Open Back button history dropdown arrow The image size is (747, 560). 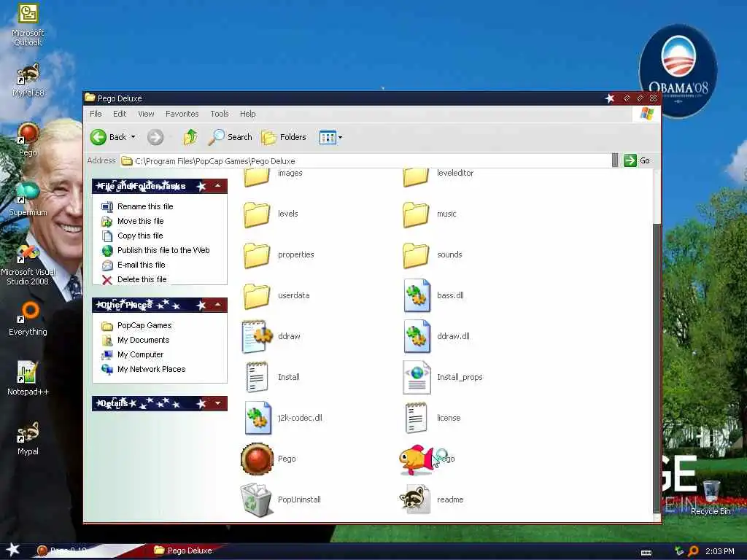click(x=133, y=137)
